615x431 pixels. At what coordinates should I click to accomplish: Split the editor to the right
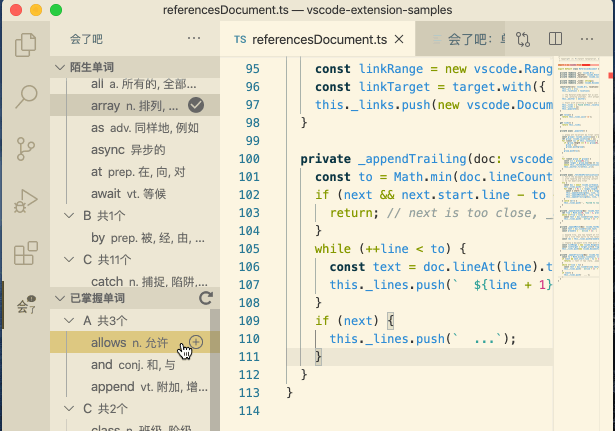pyautogui.click(x=555, y=39)
